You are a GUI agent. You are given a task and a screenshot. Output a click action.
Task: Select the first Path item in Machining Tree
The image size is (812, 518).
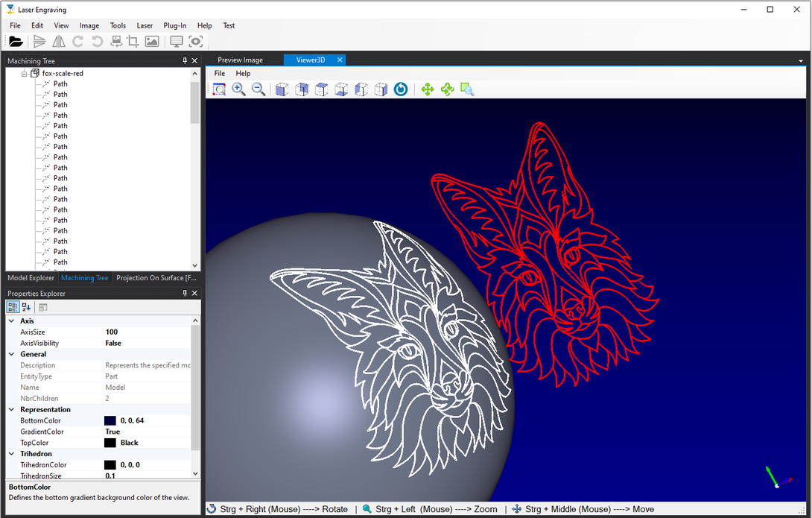click(x=60, y=84)
